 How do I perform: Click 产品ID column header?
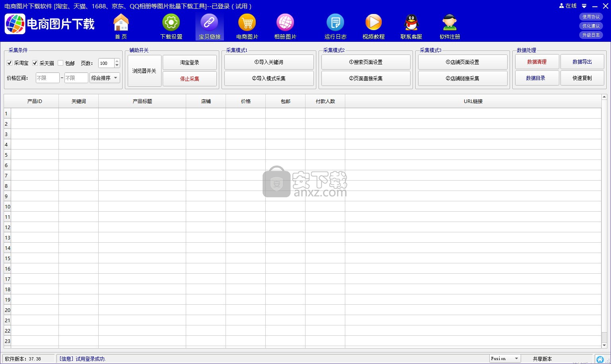coord(35,101)
